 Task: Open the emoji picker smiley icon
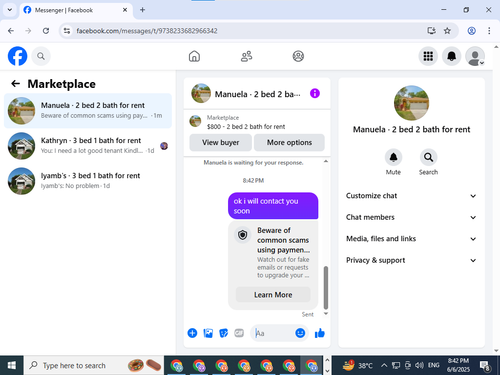click(x=300, y=333)
